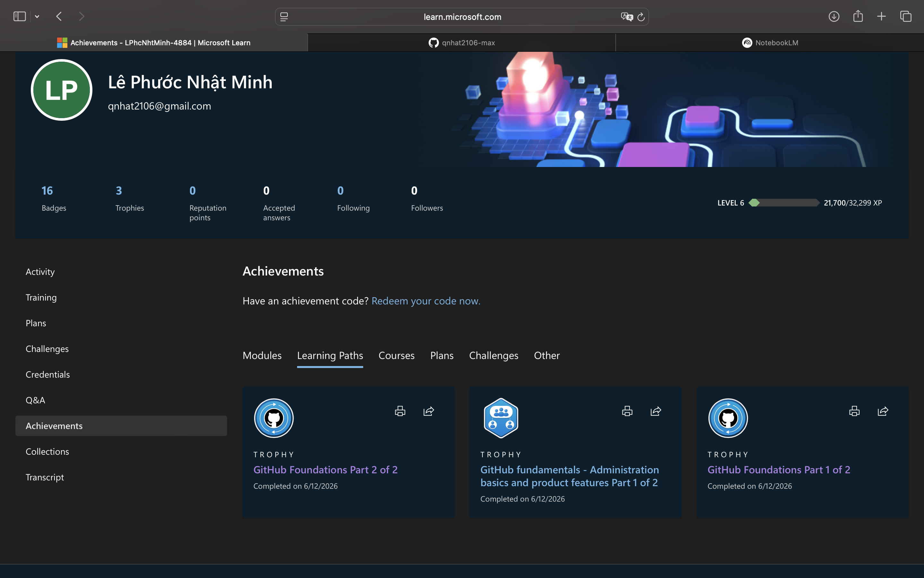The width and height of the screenshot is (924, 578).
Task: Focus the learn.microsoft.com address field
Action: click(x=462, y=17)
